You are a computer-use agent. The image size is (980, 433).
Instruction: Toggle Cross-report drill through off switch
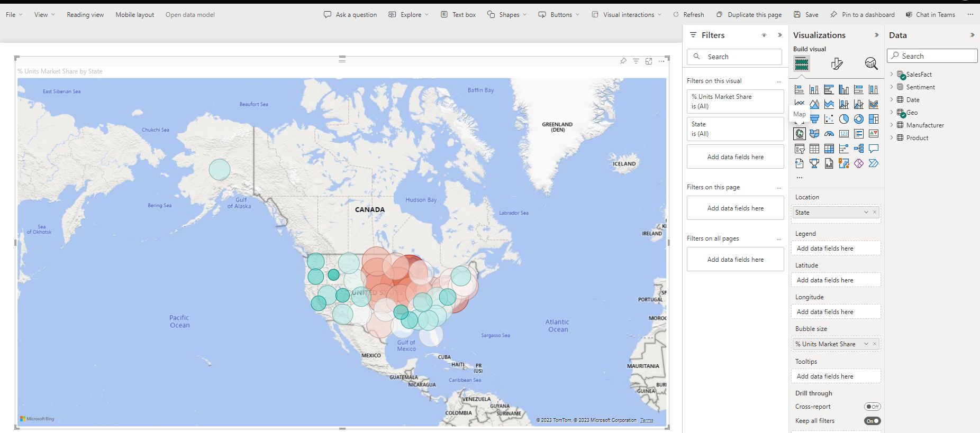tap(873, 407)
